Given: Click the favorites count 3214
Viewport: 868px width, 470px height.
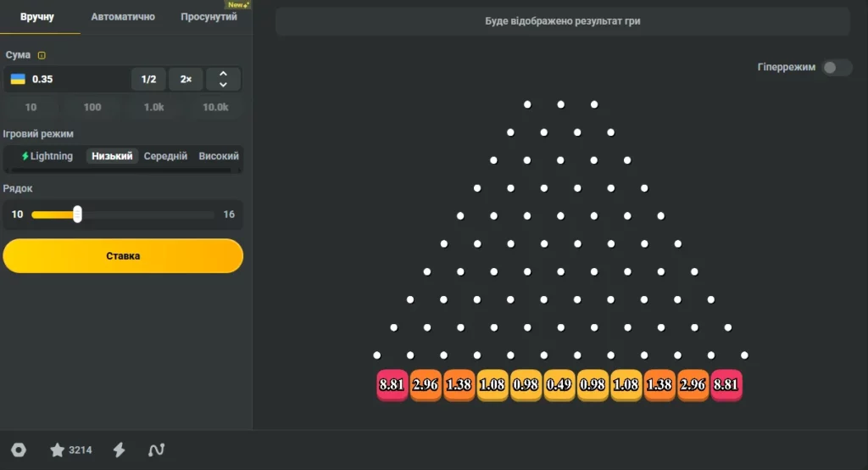Looking at the screenshot, I should [81, 450].
